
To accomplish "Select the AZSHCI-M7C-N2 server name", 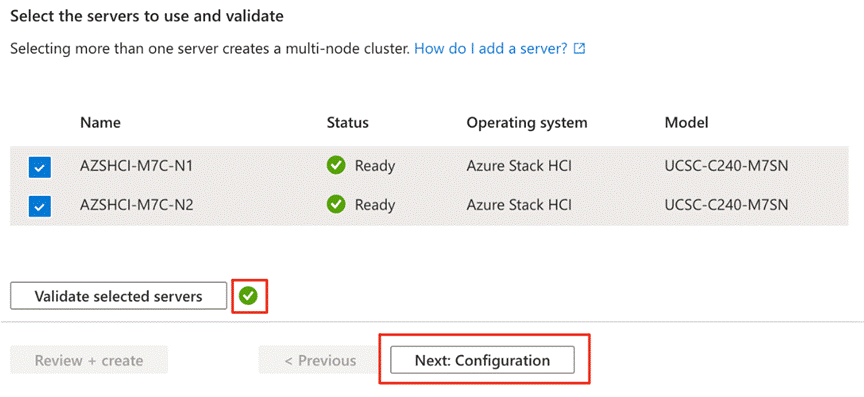I will 137,205.
